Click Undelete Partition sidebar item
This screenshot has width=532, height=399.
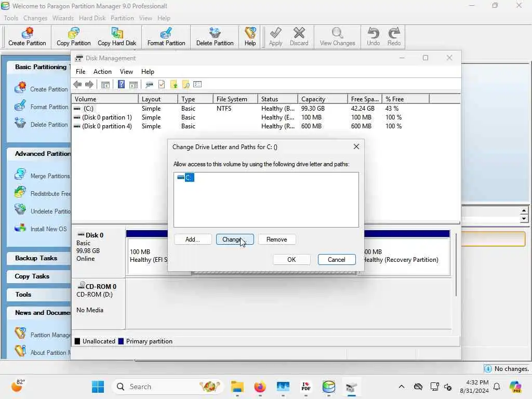[x=43, y=211]
